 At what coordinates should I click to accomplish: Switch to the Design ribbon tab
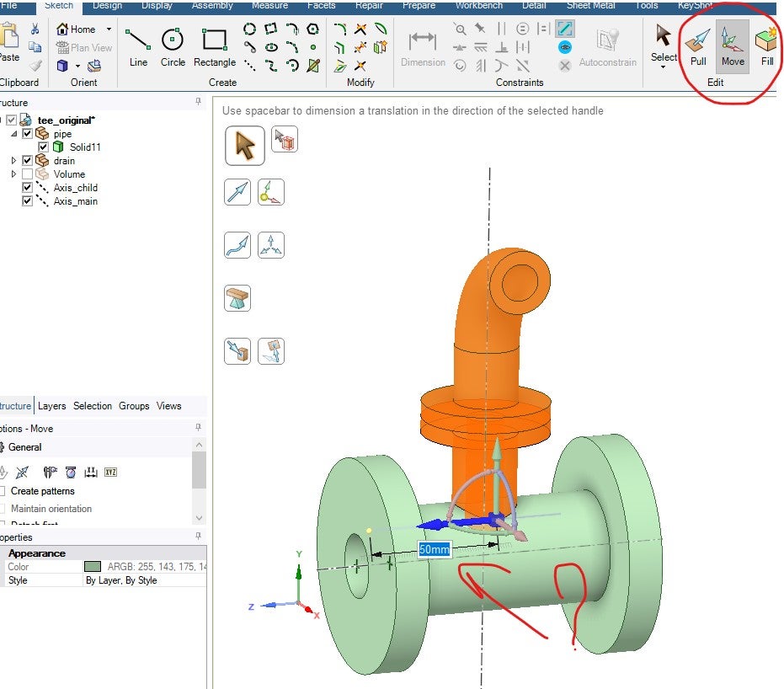coord(107,6)
